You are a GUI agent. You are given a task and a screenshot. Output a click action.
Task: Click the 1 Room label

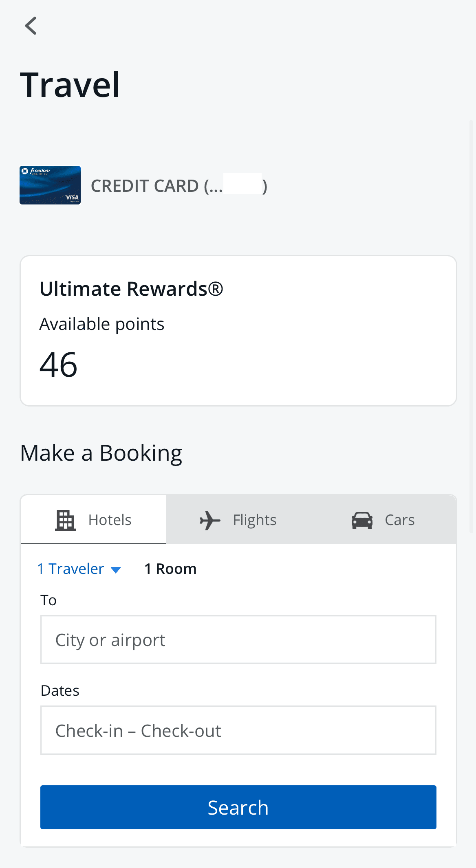(170, 569)
